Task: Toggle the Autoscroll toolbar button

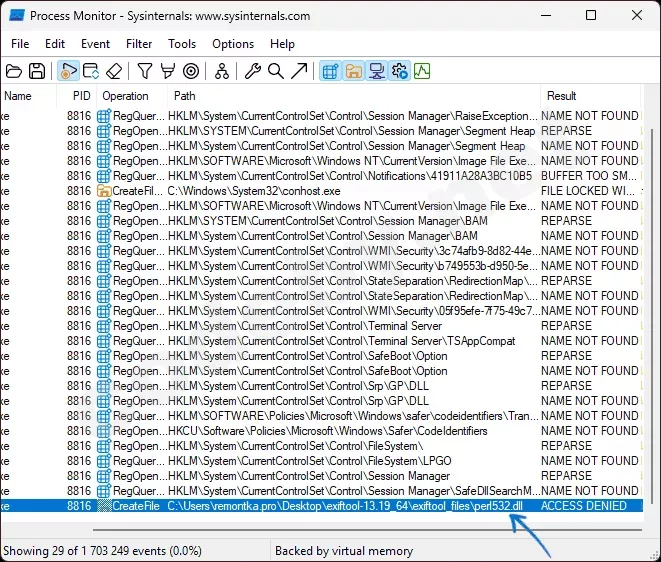Action: pyautogui.click(x=91, y=71)
